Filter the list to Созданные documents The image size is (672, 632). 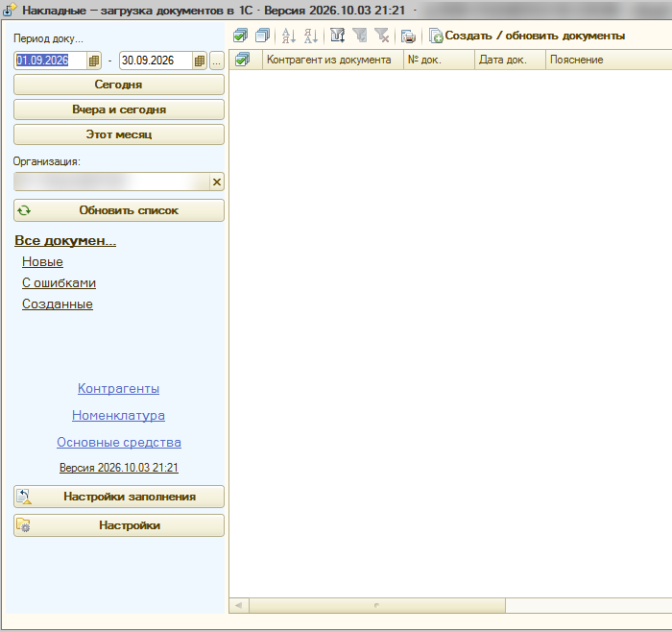[58, 304]
